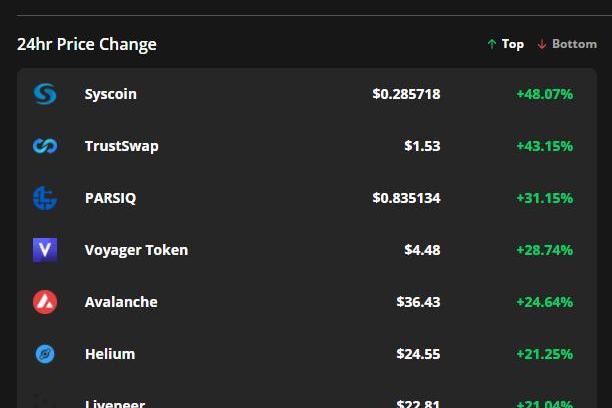Open the PARSIQ coin name link

click(x=110, y=198)
